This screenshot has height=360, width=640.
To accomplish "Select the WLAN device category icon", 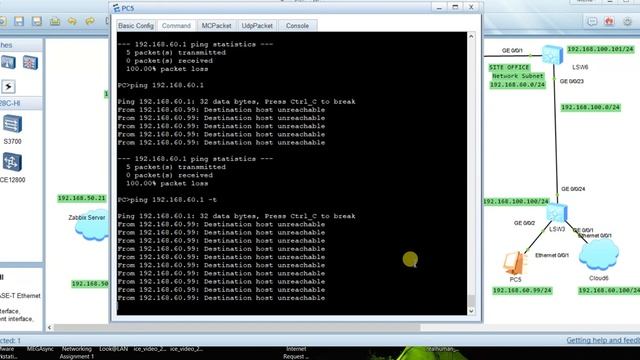I will pyautogui.click(x=8, y=62).
